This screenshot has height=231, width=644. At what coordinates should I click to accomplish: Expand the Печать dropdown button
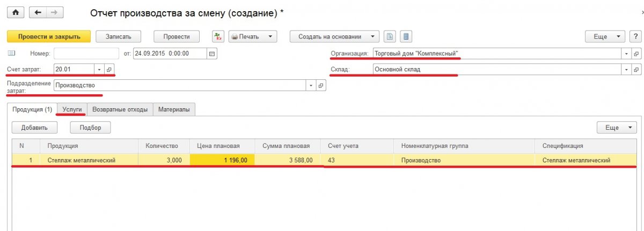coord(253,36)
